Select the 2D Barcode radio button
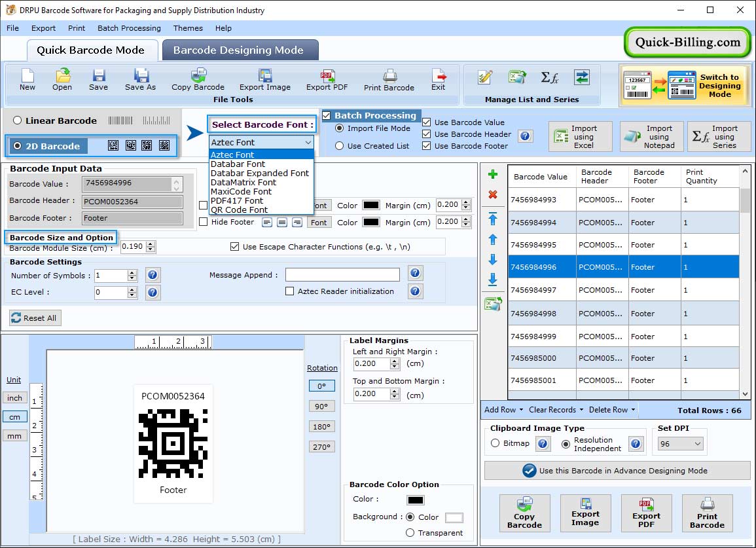This screenshot has width=756, height=548. click(18, 146)
